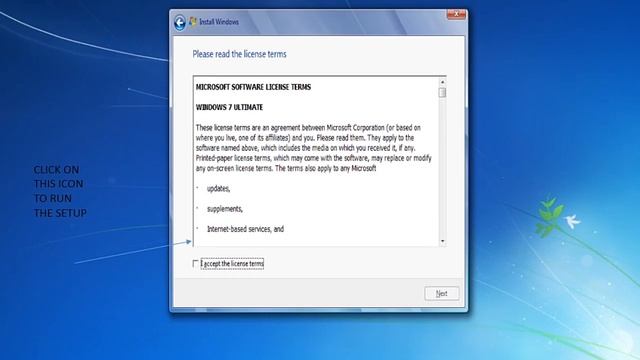The image size is (640, 360).
Task: Click the "Internet-based services, and" item
Action: coord(245,229)
